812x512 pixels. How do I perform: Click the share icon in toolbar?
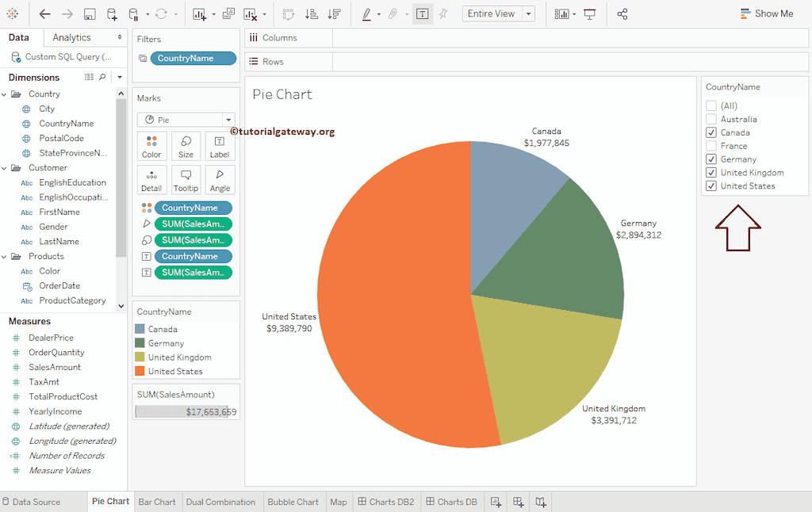[x=622, y=14]
